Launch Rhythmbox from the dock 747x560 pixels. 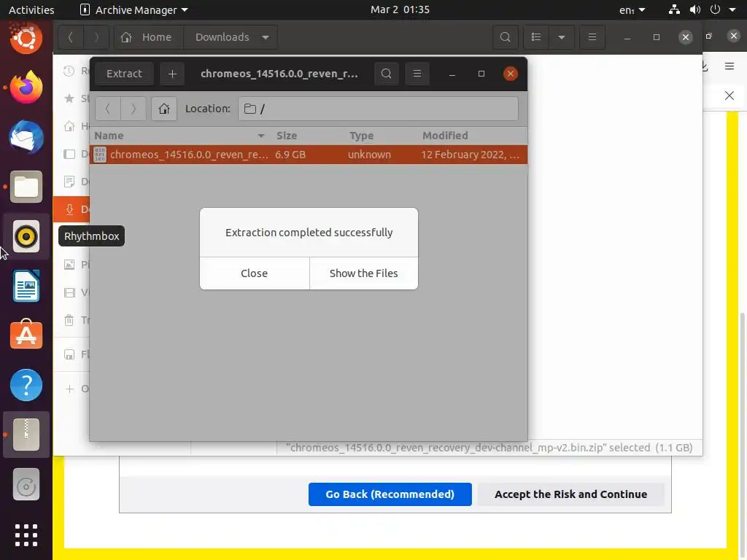pyautogui.click(x=26, y=236)
